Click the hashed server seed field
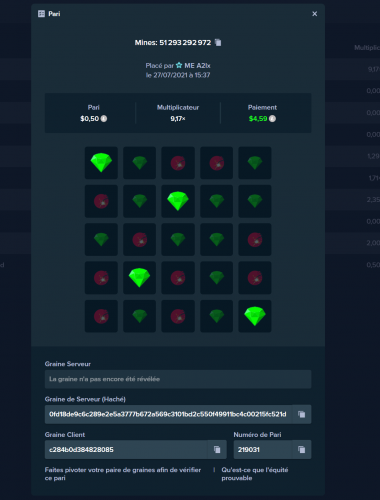This screenshot has height=500, width=380. (x=168, y=414)
